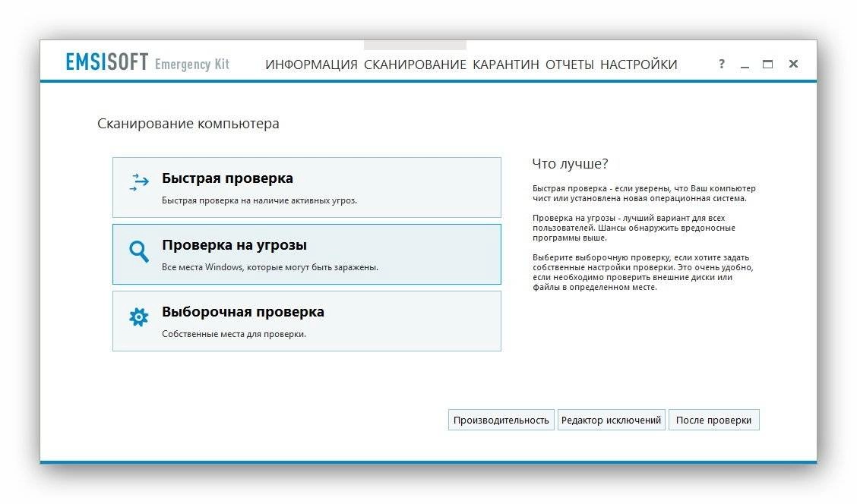Go to the КАРАНТИН tab

pos(505,65)
